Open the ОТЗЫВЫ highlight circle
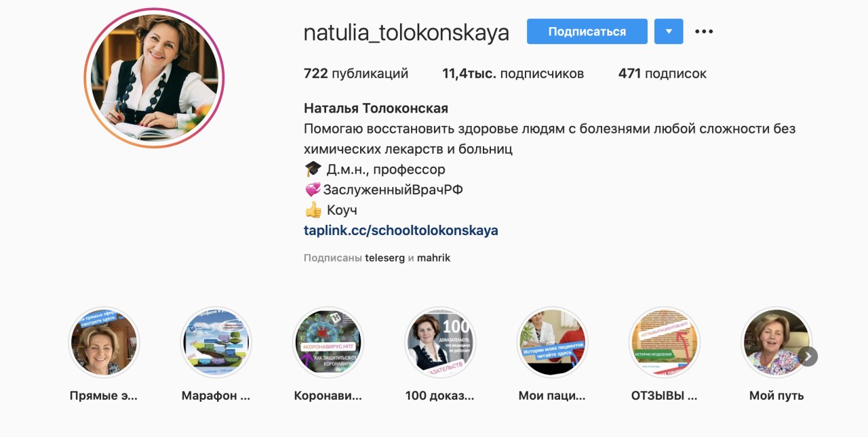The image size is (868, 437). (665, 342)
